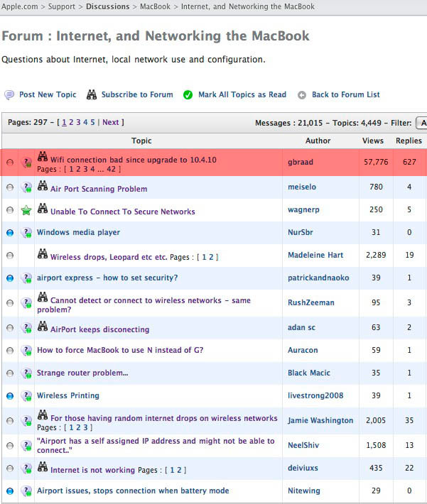
Task: Click question status icon in airport express row
Action: [26, 278]
